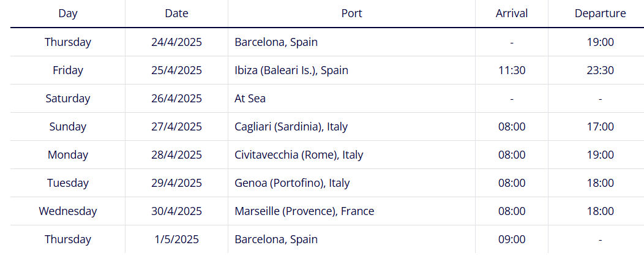Viewport: 644px width, 264px height.
Task: Select Marseille (Provence), France port
Action: click(304, 211)
